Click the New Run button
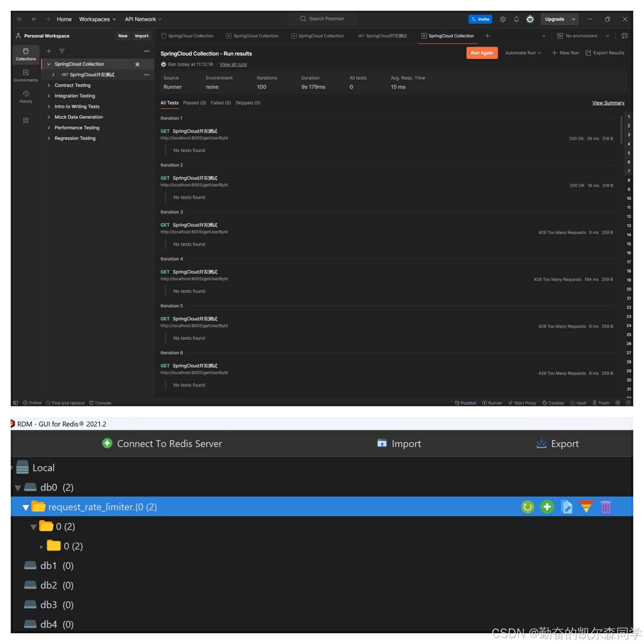This screenshot has height=644, width=644. (x=566, y=53)
